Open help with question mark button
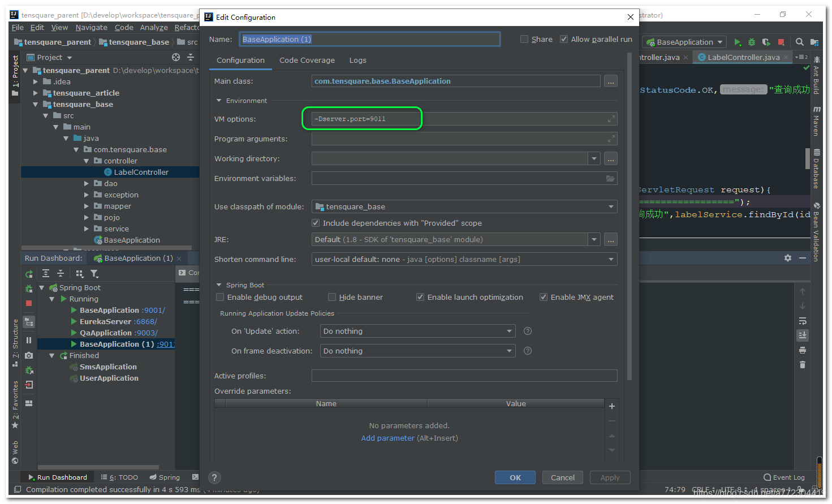832x504 pixels. click(x=214, y=477)
